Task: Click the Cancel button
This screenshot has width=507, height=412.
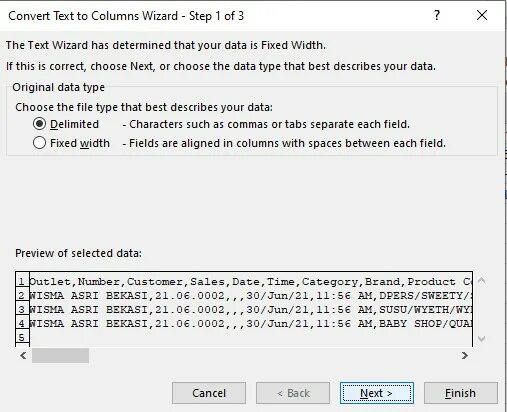Action: coord(209,393)
